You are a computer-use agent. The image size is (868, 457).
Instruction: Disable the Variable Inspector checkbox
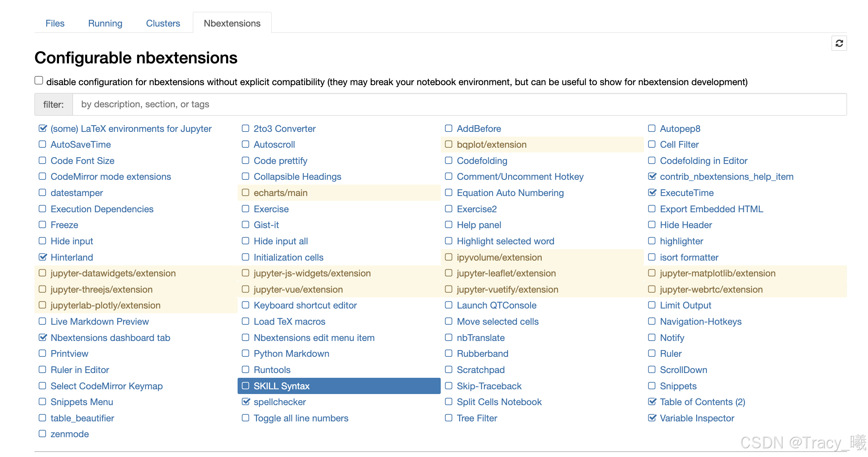click(652, 418)
